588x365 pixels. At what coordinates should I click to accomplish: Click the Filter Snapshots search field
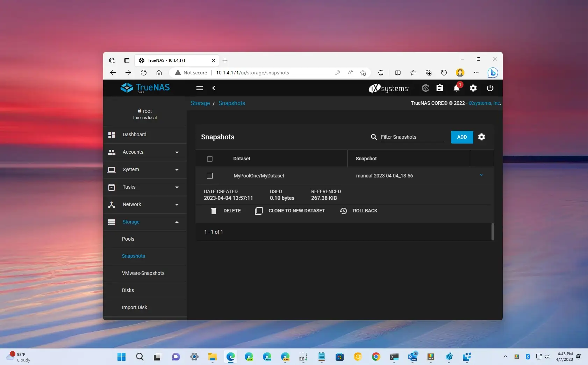[412, 137]
